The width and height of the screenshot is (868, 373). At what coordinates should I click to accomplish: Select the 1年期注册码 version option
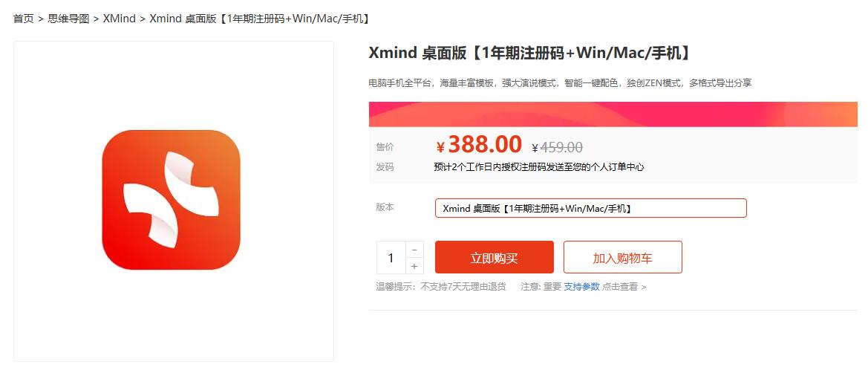590,209
